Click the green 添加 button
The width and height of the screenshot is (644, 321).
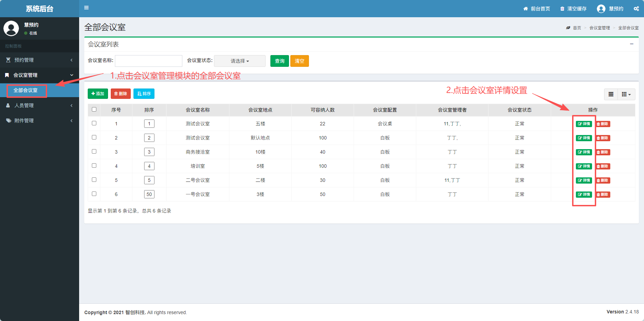click(x=98, y=94)
